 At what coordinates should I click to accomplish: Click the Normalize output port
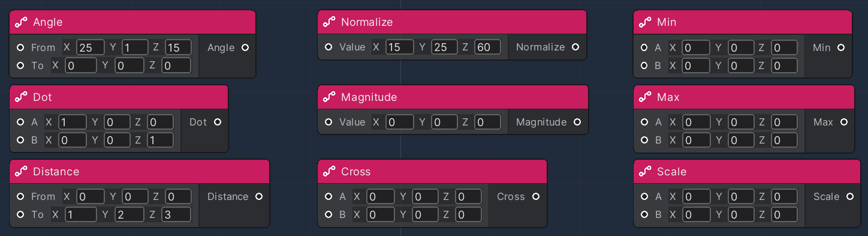[x=575, y=47]
